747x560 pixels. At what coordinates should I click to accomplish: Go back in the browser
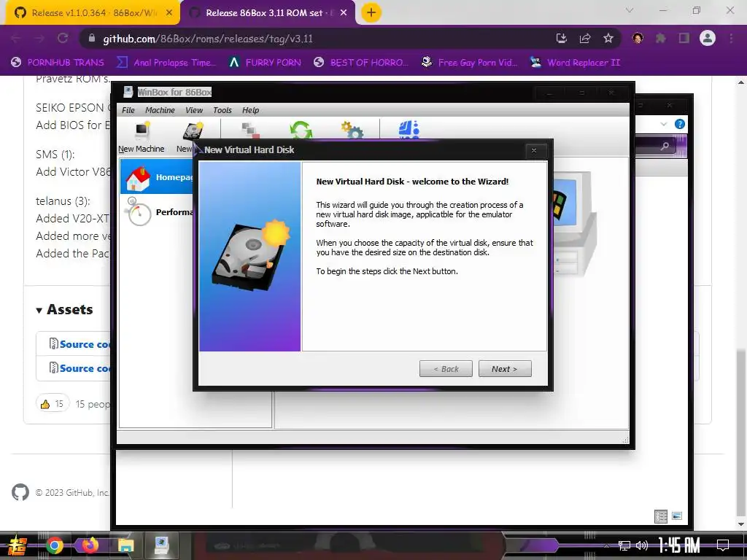click(x=16, y=39)
